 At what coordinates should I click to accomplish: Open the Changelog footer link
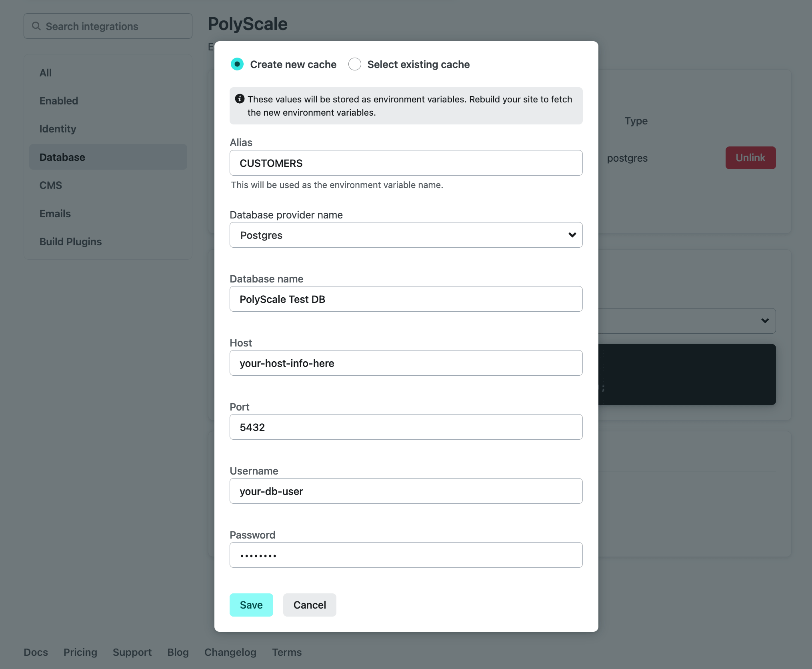[x=230, y=652]
